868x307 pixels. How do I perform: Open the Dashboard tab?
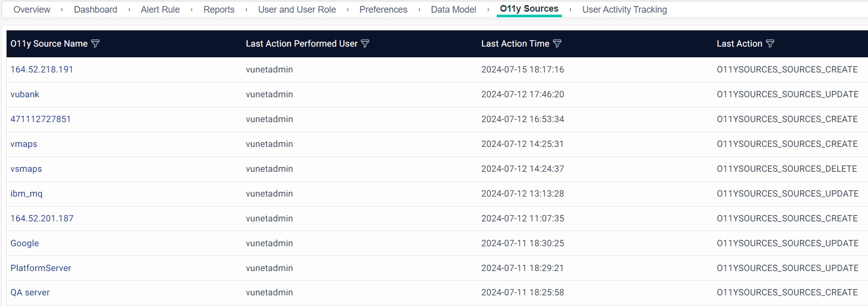(x=95, y=10)
